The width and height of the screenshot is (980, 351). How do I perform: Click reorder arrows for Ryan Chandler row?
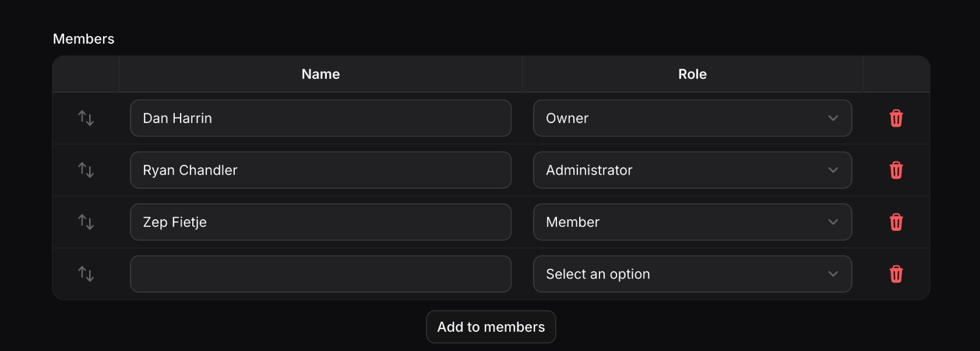coord(86,170)
